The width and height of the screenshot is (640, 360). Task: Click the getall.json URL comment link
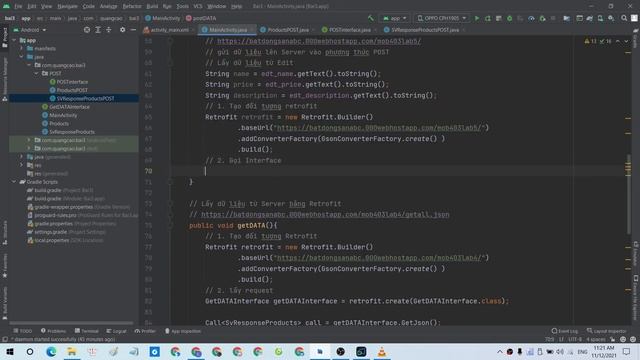tap(325, 215)
